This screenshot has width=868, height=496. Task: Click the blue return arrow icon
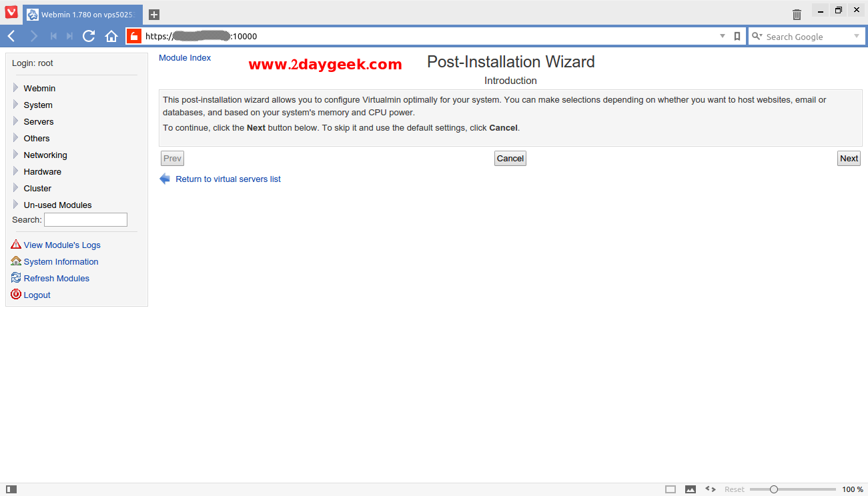click(165, 179)
